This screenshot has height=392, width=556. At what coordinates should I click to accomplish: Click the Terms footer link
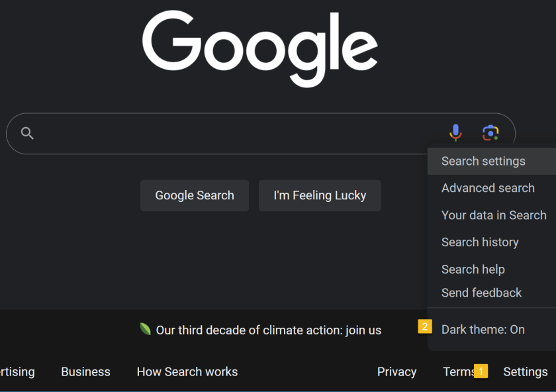pos(461,371)
